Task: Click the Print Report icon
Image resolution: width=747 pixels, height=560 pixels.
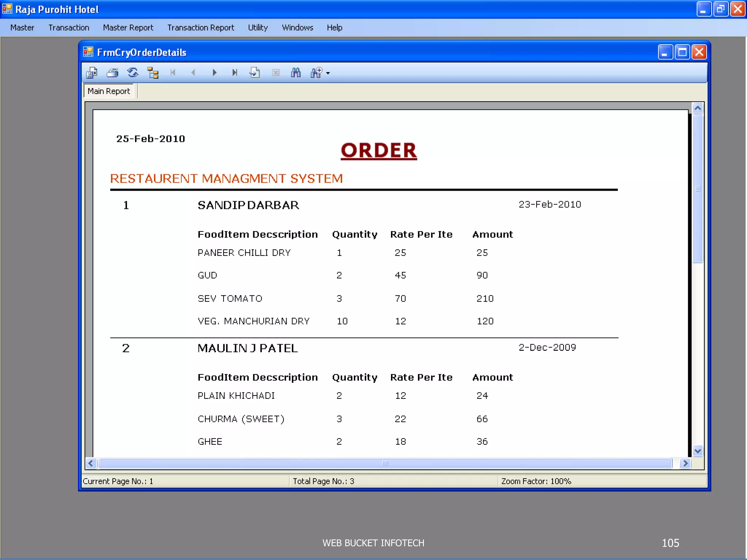Action: (112, 73)
